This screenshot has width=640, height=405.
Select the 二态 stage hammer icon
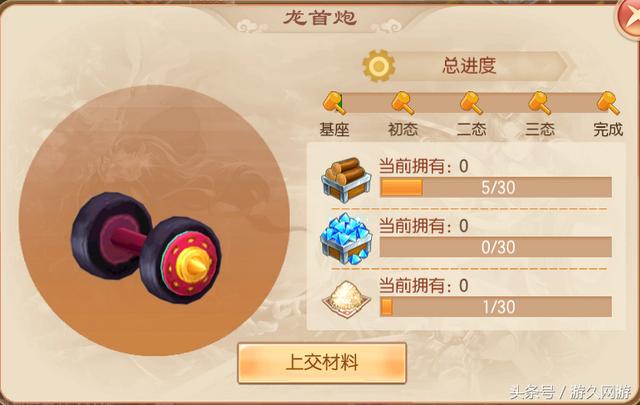(x=471, y=103)
